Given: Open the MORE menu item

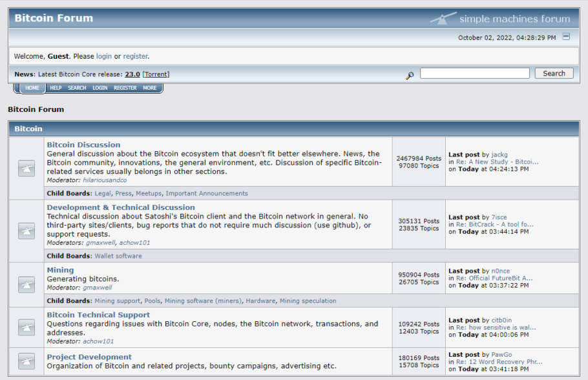Looking at the screenshot, I should (150, 88).
